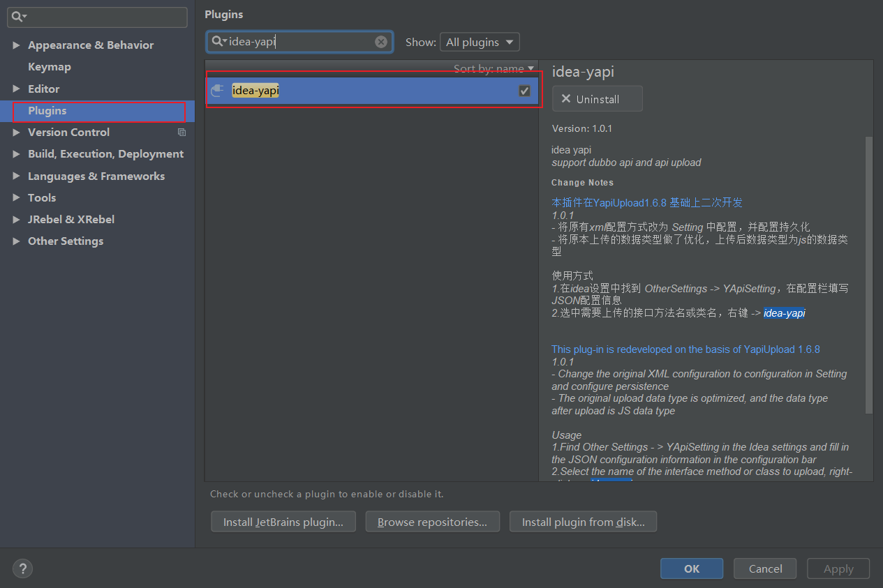Screen dimensions: 883x588
Task: Select the Keymap settings page
Action: coord(49,66)
